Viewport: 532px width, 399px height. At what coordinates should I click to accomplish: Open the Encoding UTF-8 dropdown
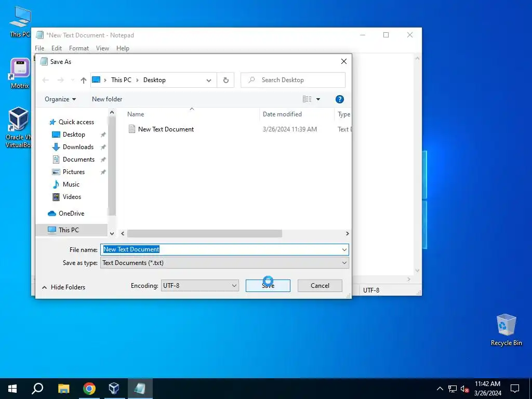point(200,286)
